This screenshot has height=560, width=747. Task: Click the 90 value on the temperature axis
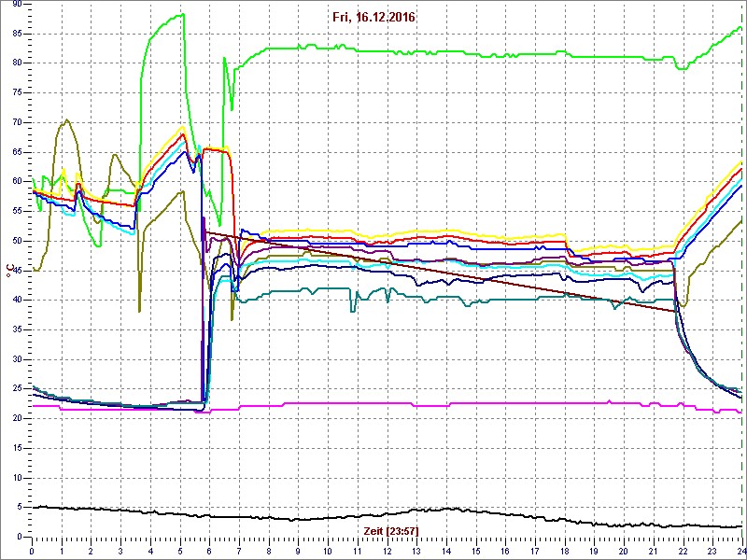click(18, 3)
